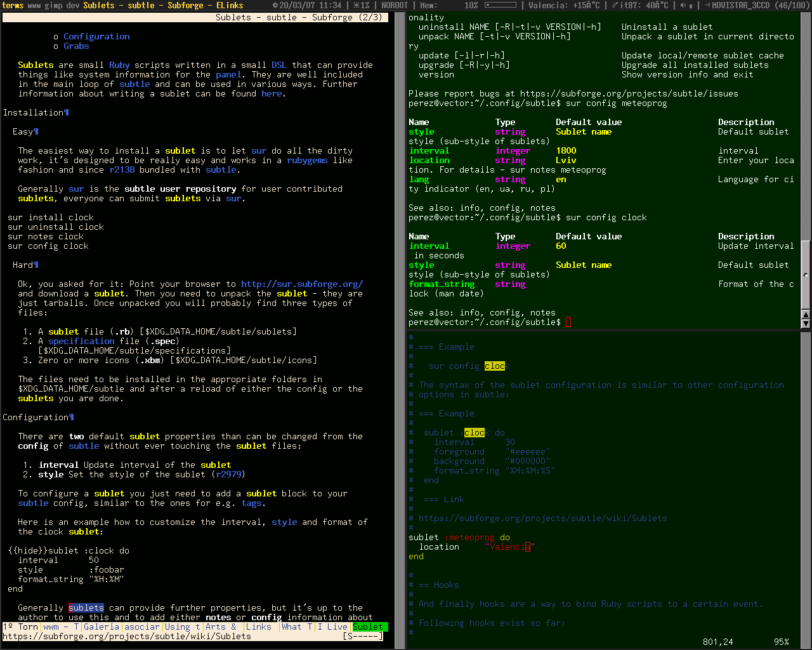Switch to the terms view
The height and width of the screenshot is (650, 812).
click(13, 5)
